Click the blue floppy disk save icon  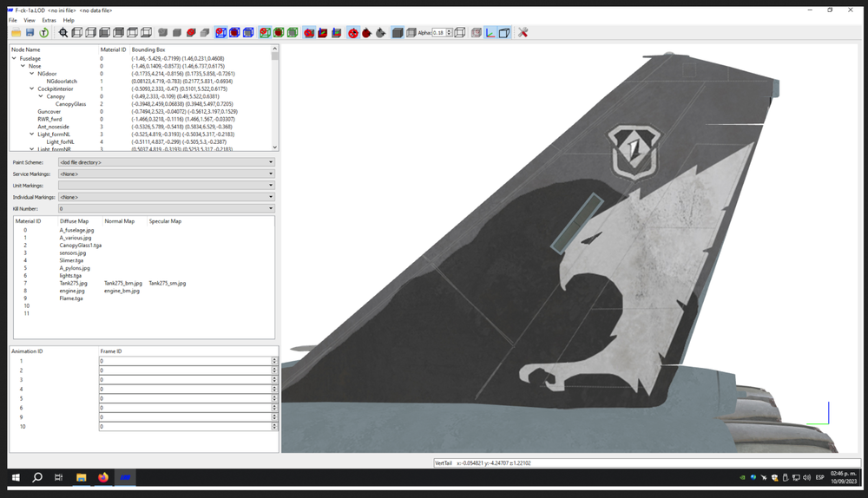point(30,33)
